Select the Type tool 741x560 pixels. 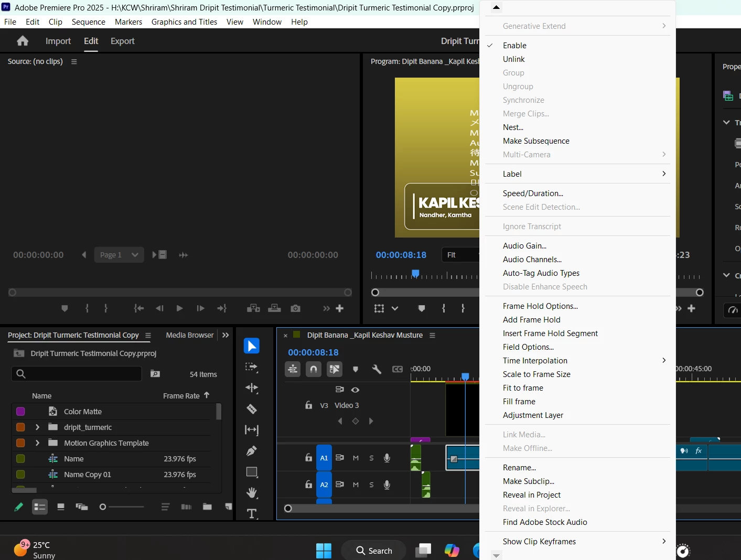(x=252, y=513)
